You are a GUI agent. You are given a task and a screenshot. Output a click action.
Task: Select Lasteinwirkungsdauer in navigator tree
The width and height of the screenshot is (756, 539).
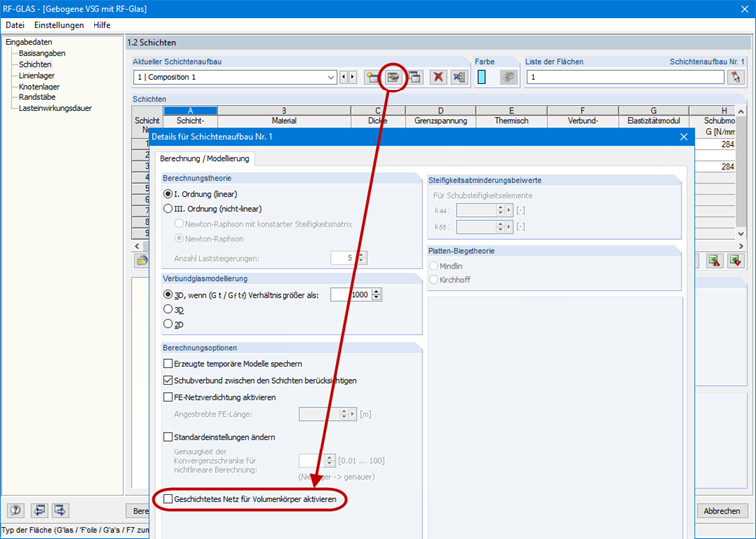click(55, 108)
